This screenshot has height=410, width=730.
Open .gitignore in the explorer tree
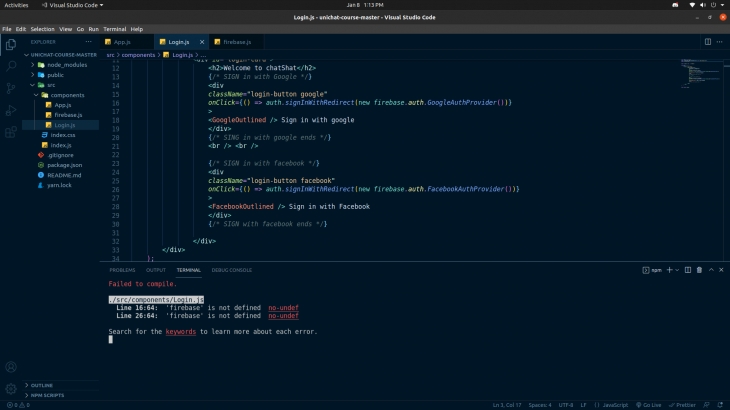point(61,155)
